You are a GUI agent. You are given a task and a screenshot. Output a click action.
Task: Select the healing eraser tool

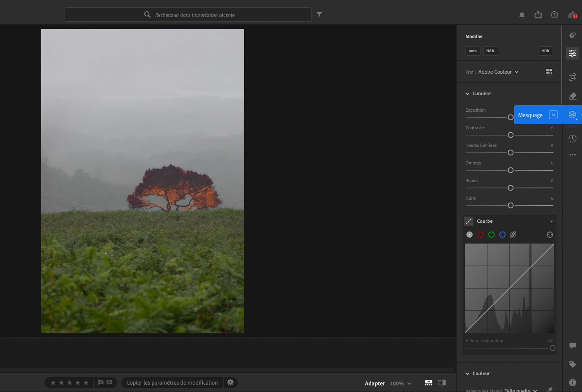pos(572,96)
